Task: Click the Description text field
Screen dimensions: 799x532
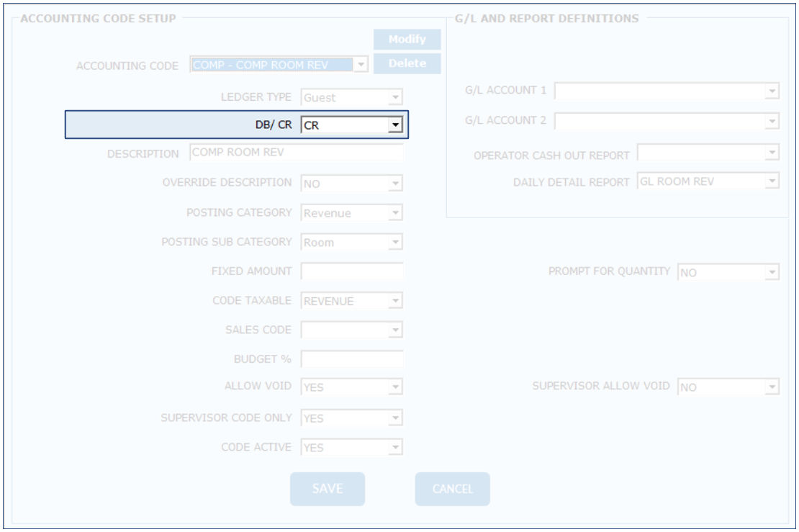Action: click(x=297, y=153)
